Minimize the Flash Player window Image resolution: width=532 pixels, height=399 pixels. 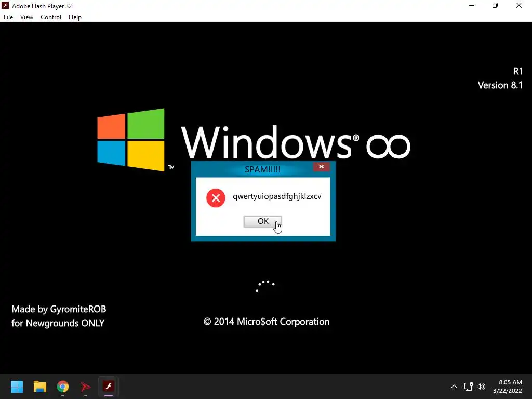click(472, 5)
